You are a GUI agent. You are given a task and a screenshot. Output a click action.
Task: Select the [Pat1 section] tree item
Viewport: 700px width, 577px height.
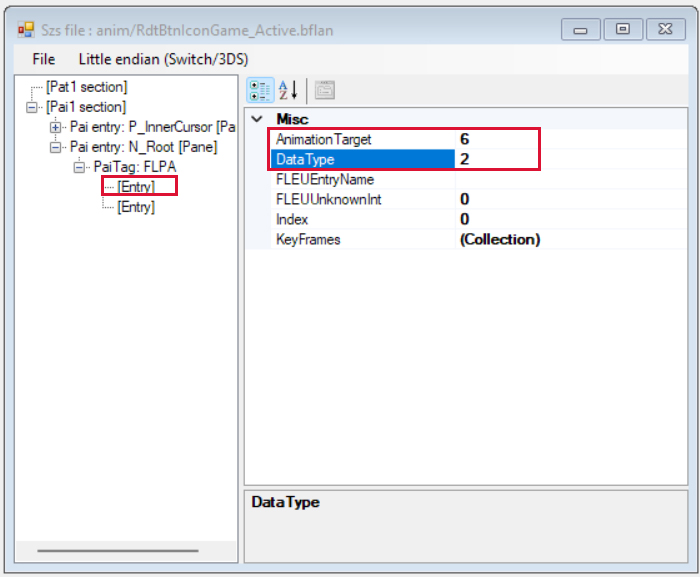[87, 87]
